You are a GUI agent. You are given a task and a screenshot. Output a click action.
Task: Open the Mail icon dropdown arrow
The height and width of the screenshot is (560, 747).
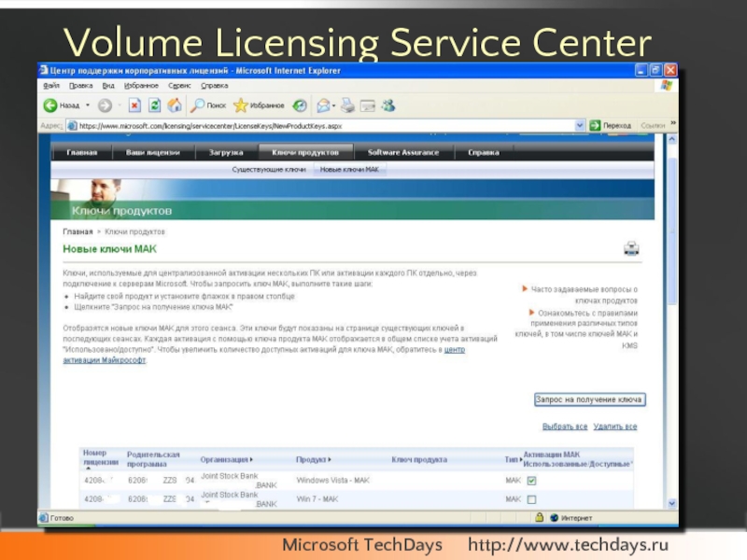coord(334,105)
